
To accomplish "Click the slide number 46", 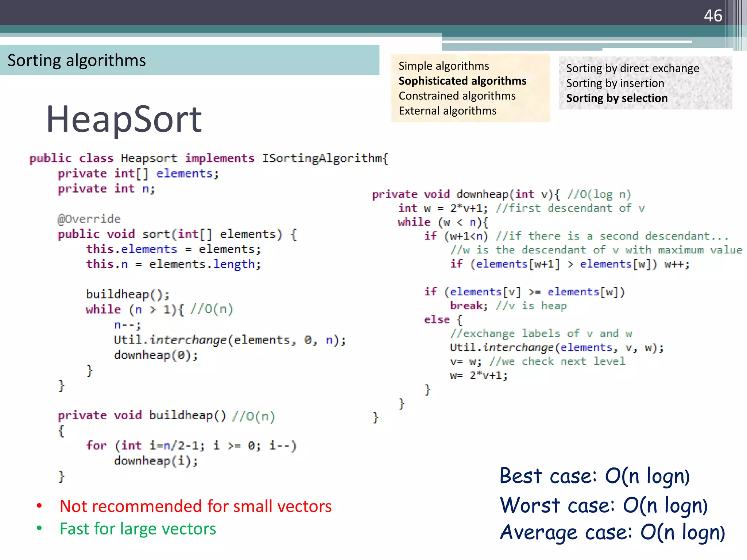I will pos(713,16).
